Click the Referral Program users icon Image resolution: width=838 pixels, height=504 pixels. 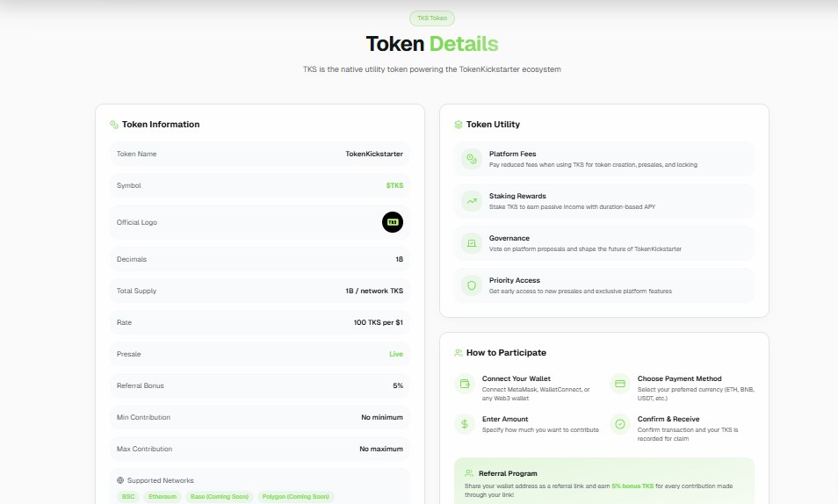coord(469,473)
